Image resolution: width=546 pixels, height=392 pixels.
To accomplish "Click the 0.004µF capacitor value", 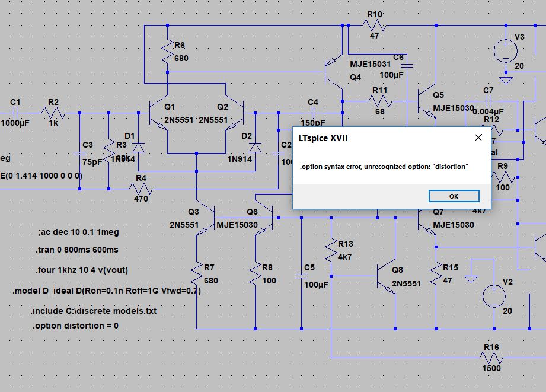I will [x=488, y=111].
